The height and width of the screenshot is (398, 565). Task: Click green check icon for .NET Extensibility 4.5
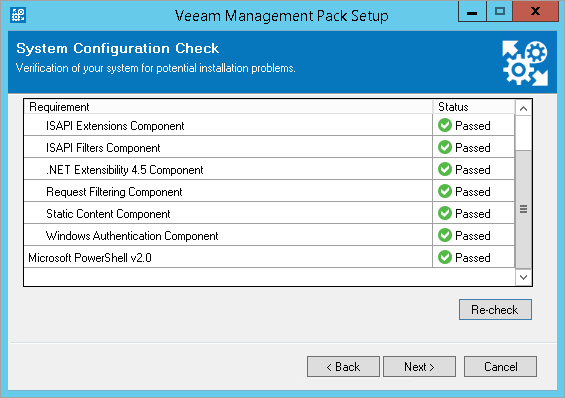click(445, 169)
